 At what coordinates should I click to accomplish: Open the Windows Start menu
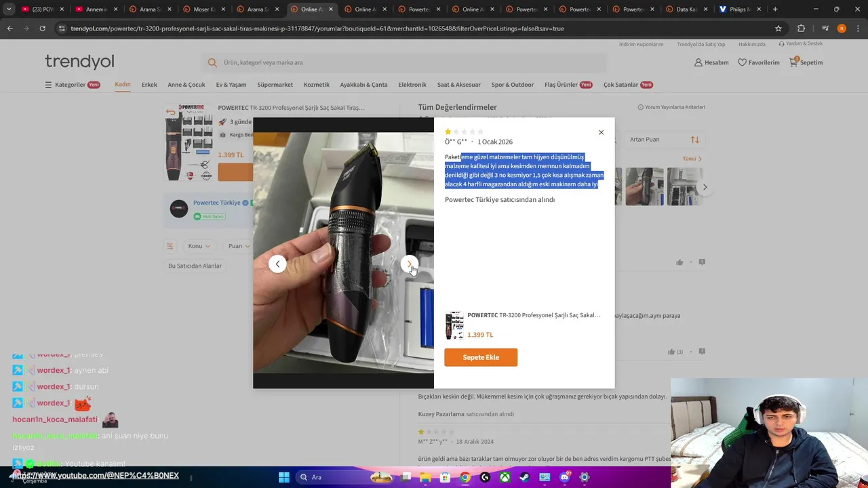(x=284, y=477)
